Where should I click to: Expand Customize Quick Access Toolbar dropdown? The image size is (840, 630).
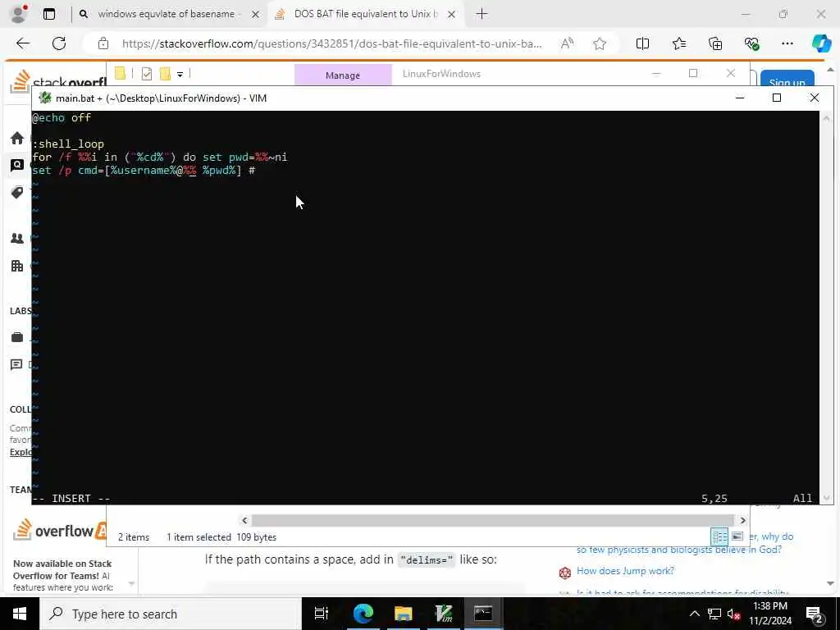(x=180, y=74)
